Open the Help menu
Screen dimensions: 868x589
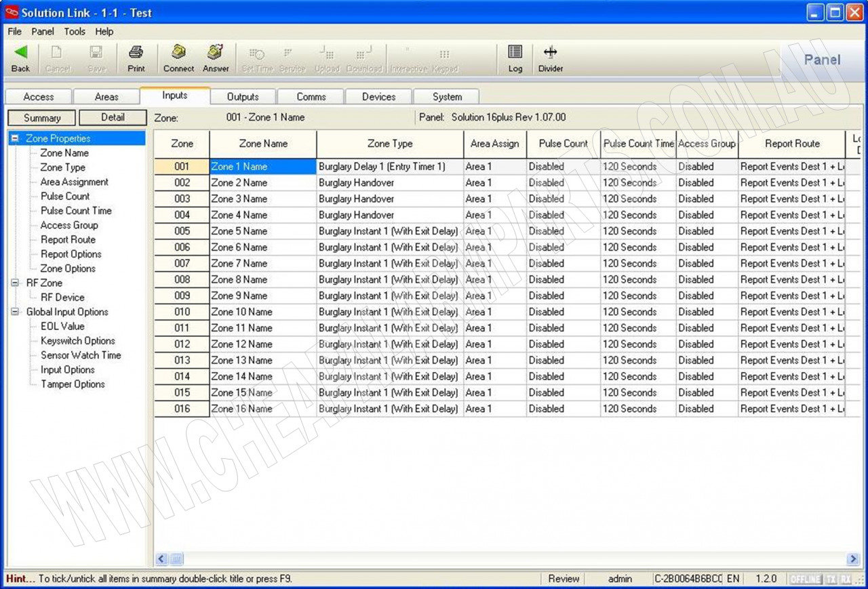pos(104,31)
